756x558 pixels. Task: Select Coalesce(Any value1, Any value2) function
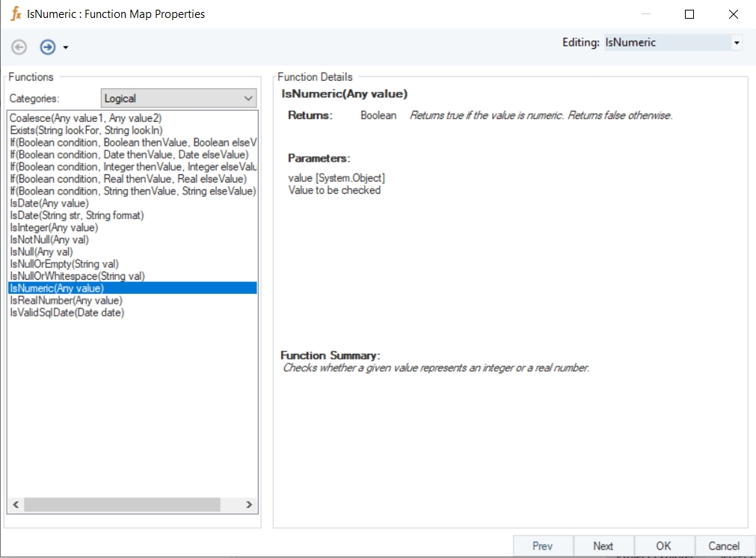[x=85, y=118]
